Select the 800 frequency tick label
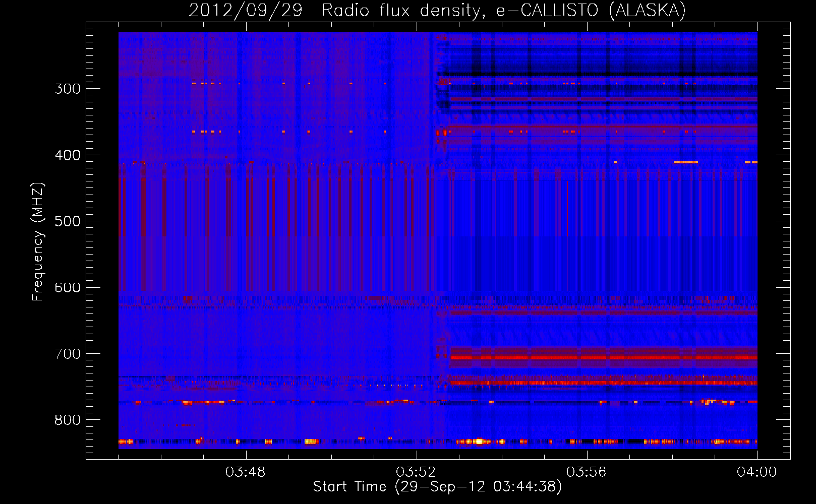Viewport: 816px width, 504px height. [68, 420]
